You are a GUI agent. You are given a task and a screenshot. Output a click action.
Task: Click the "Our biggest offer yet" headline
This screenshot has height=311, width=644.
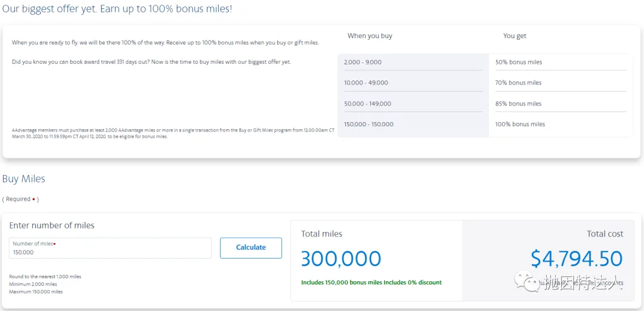117,10
